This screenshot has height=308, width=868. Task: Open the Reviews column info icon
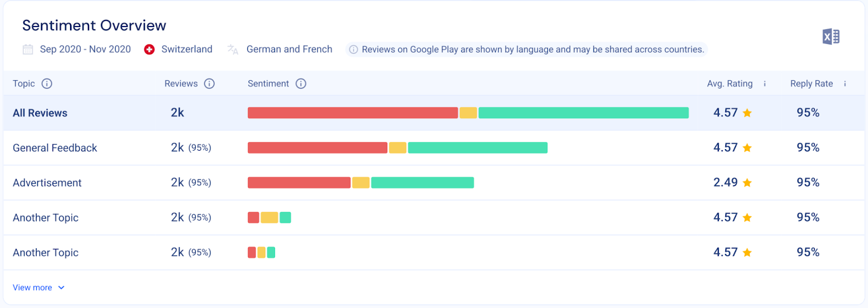click(x=209, y=84)
